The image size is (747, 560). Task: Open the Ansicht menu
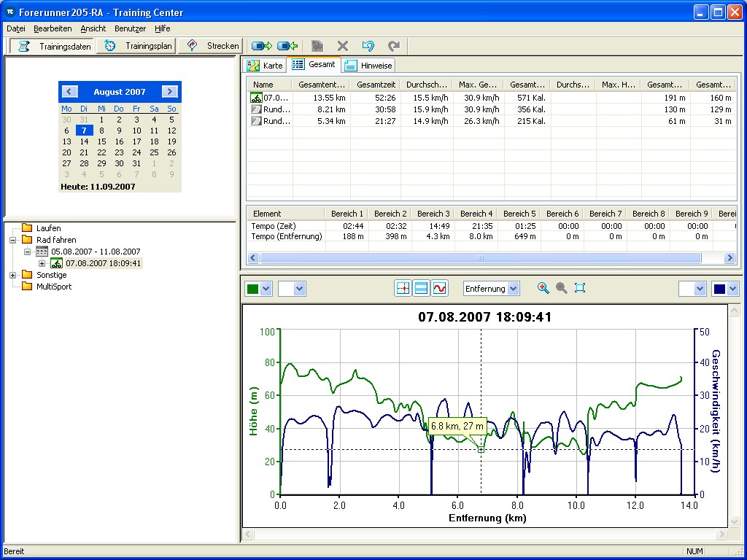coord(93,28)
